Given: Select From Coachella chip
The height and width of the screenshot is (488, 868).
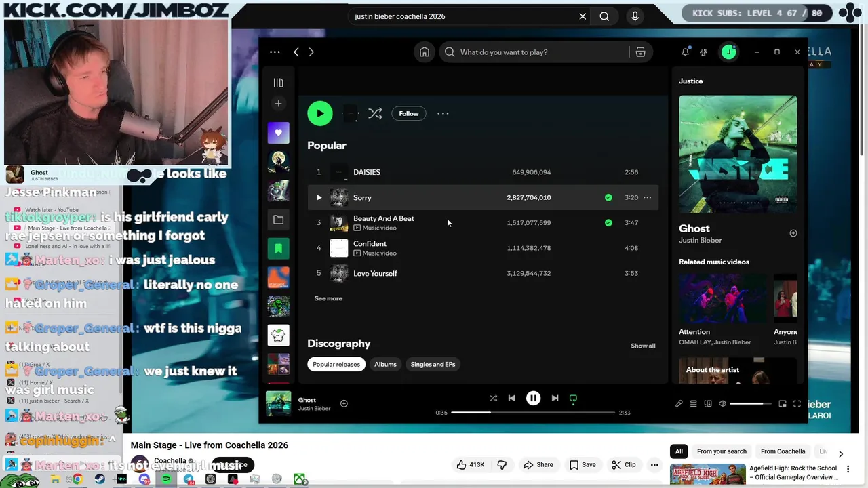Looking at the screenshot, I should click(783, 451).
